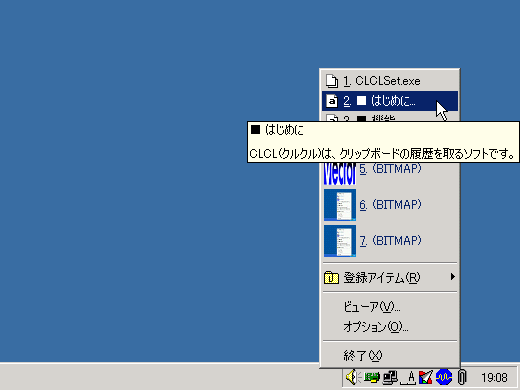520x390 pixels.
Task: Click the text document icon for item 2
Action: (332, 101)
